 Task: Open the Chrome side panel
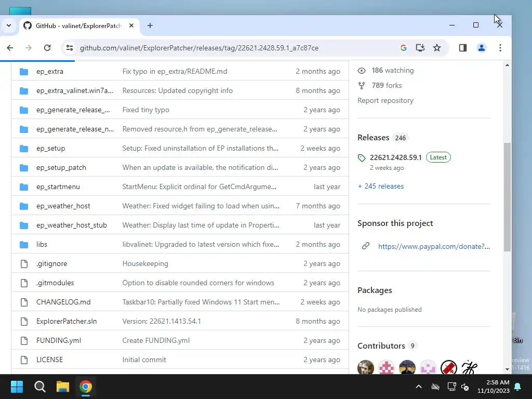(x=463, y=48)
